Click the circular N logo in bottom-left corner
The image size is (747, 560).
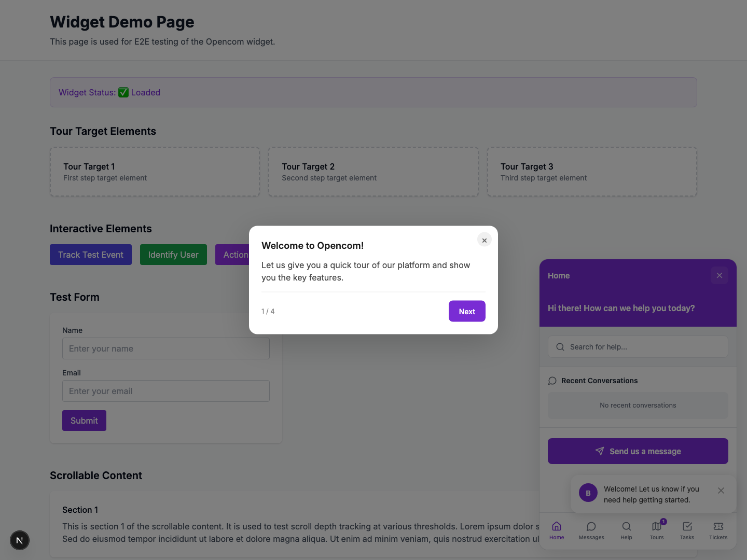click(x=20, y=540)
